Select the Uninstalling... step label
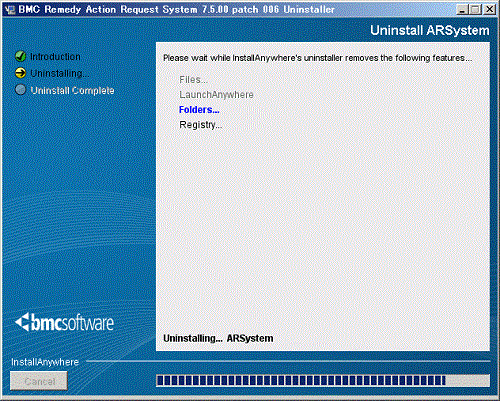 60,73
